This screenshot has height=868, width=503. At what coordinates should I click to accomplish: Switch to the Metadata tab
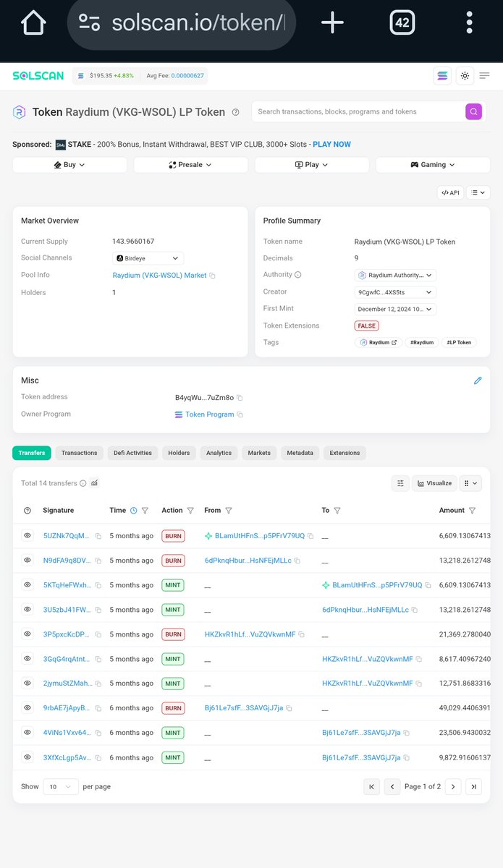(300, 453)
